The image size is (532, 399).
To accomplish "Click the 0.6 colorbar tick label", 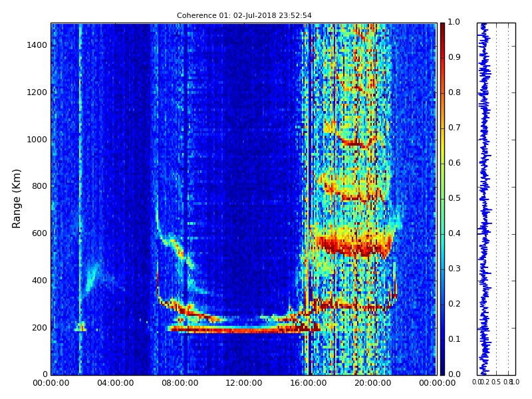I will click(x=454, y=163).
